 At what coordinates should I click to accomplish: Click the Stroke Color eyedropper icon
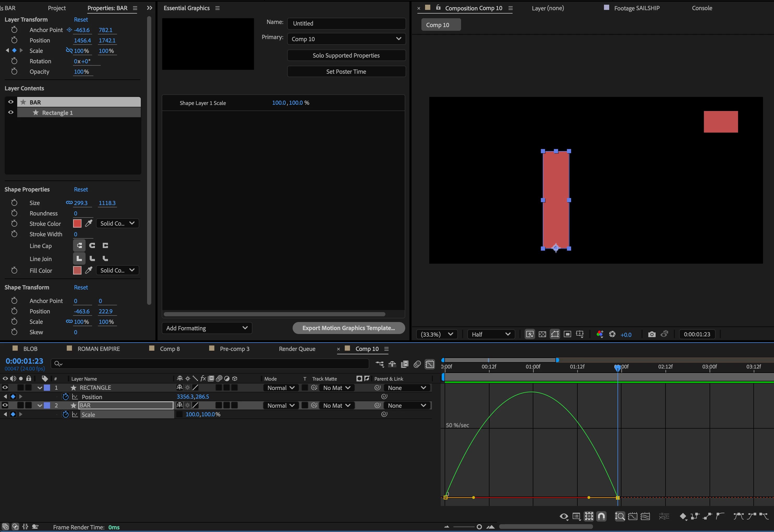coord(88,224)
